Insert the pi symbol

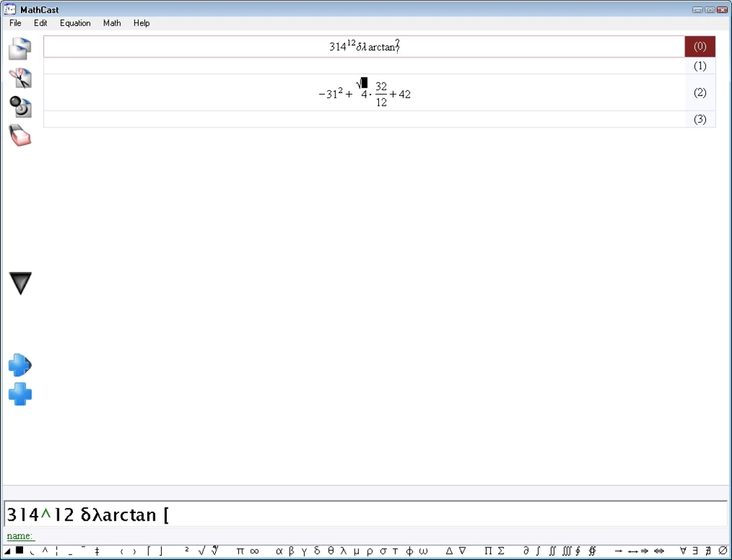tap(240, 551)
